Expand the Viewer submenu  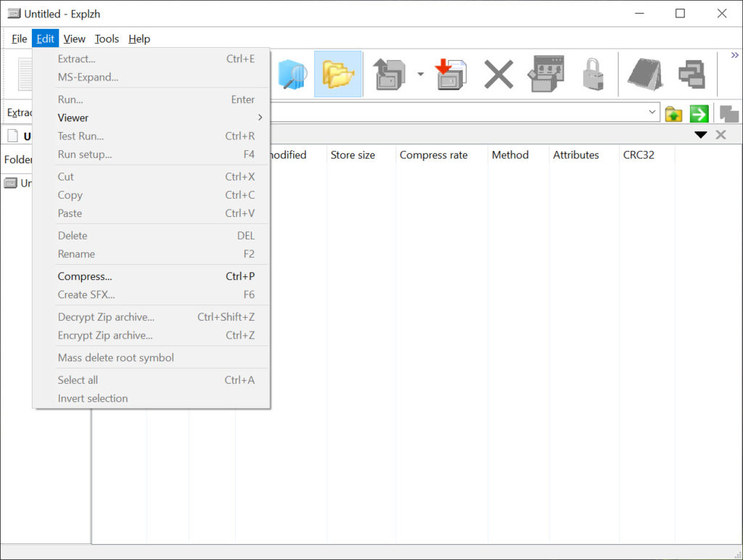point(152,118)
